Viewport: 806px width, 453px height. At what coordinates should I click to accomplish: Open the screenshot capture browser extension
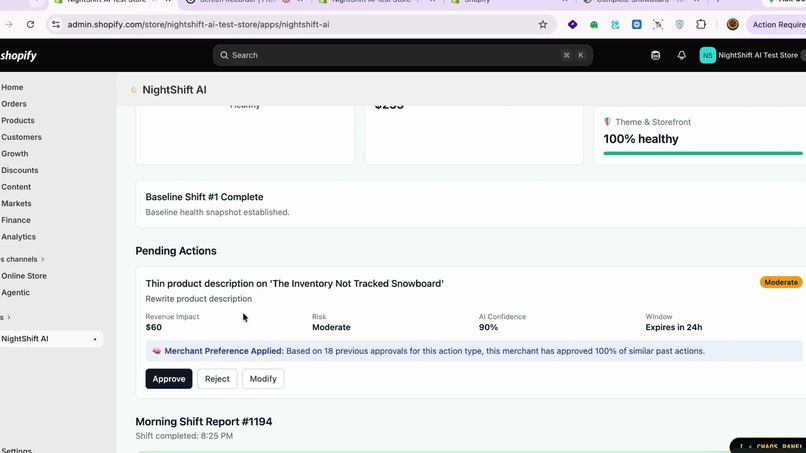tap(658, 24)
